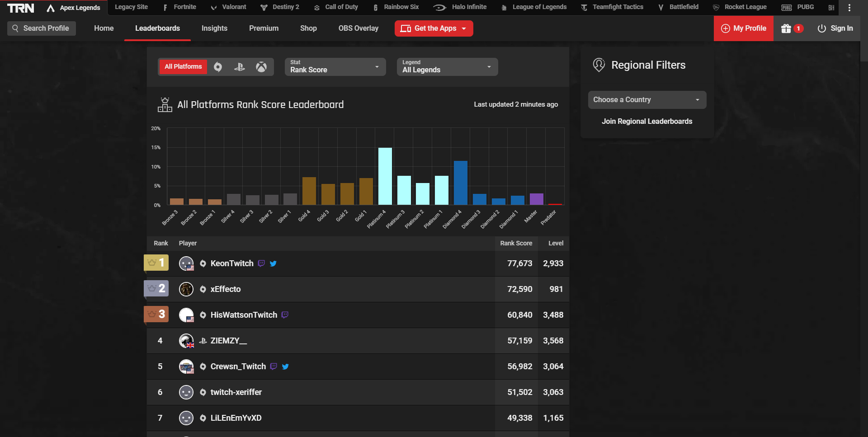Click the Sign In button
The height and width of the screenshot is (437, 868).
click(835, 28)
